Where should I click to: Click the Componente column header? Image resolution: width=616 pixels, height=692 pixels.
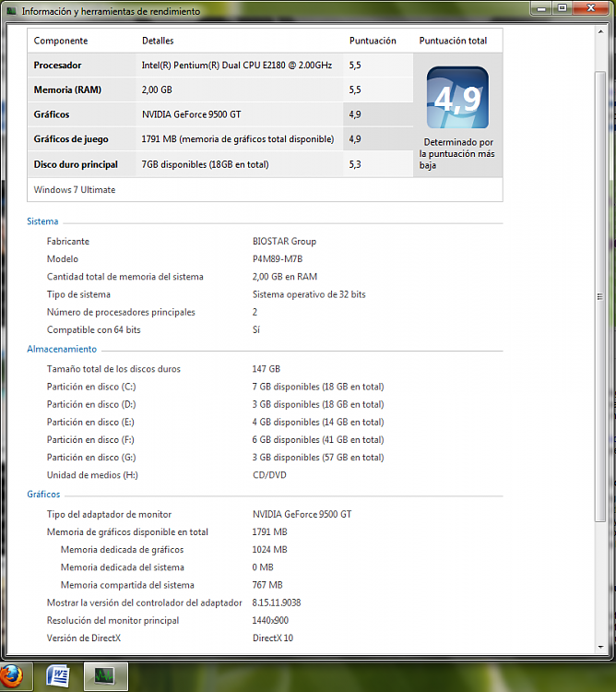pos(61,41)
